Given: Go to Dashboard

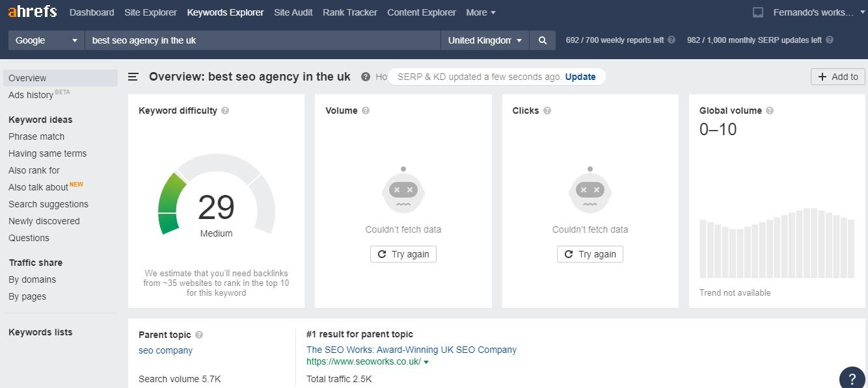Looking at the screenshot, I should tap(92, 12).
